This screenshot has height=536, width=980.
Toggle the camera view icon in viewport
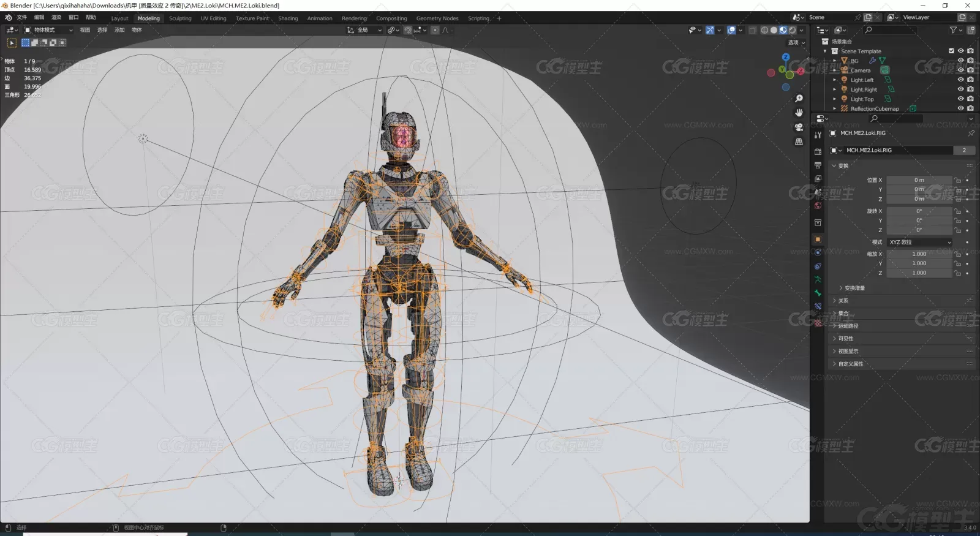[799, 127]
